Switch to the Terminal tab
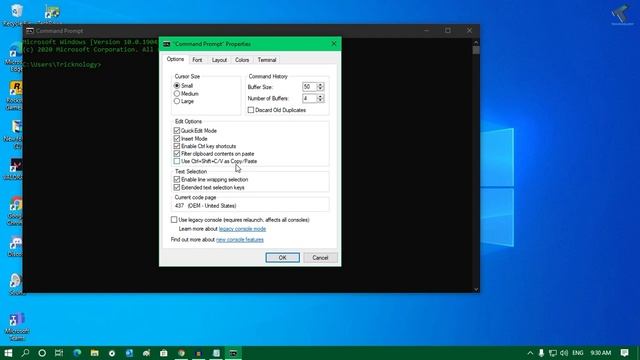The width and height of the screenshot is (640, 360). [x=267, y=60]
